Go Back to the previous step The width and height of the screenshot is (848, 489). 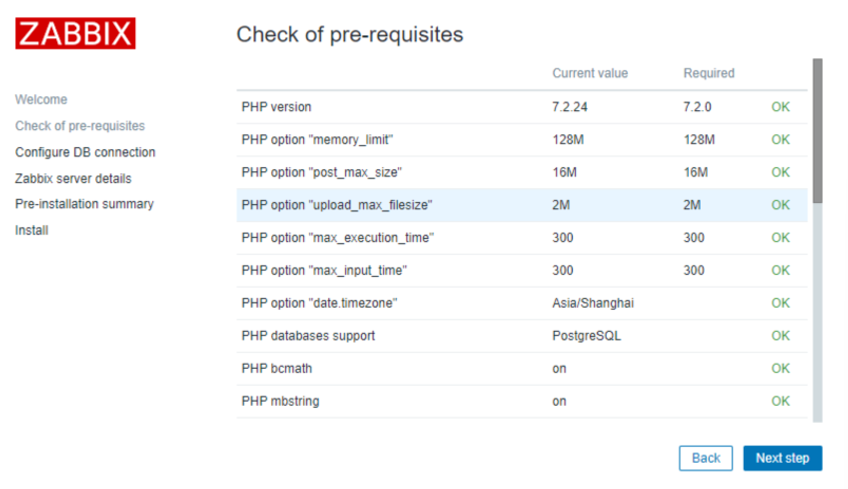(x=705, y=458)
